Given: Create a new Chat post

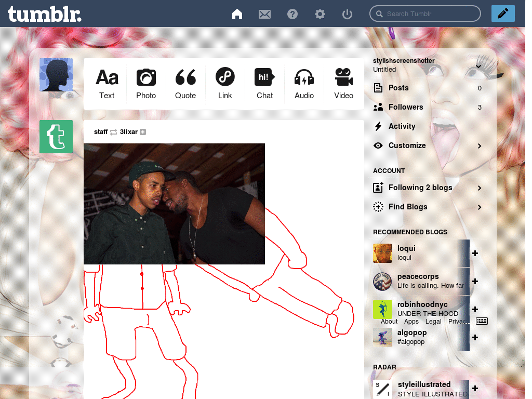Looking at the screenshot, I should [x=264, y=84].
